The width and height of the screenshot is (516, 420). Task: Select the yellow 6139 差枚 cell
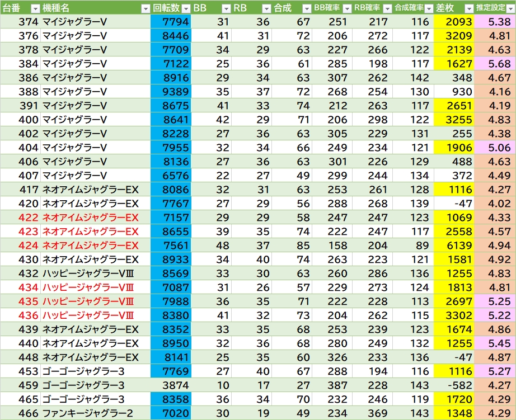(453, 246)
